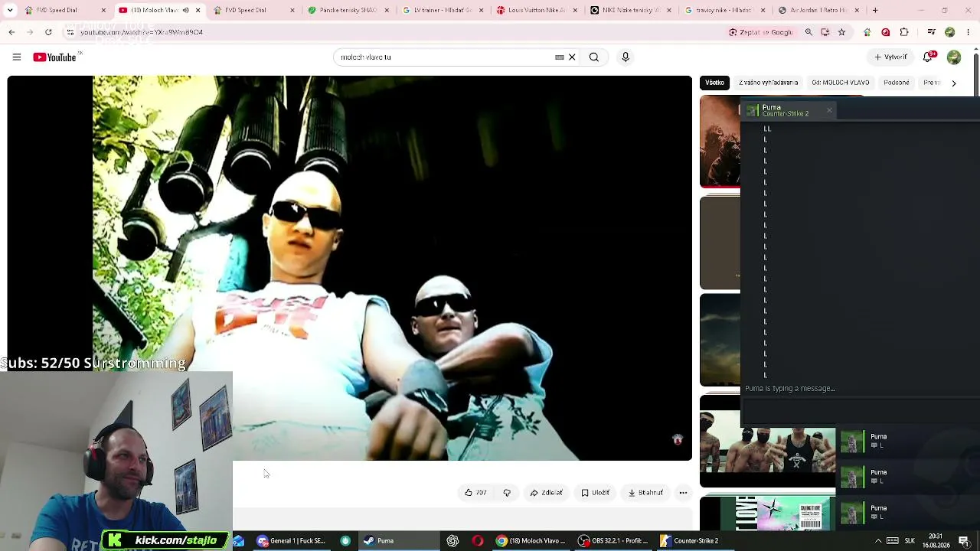Clear the YouTube search query
The image size is (980, 551).
coord(572,57)
